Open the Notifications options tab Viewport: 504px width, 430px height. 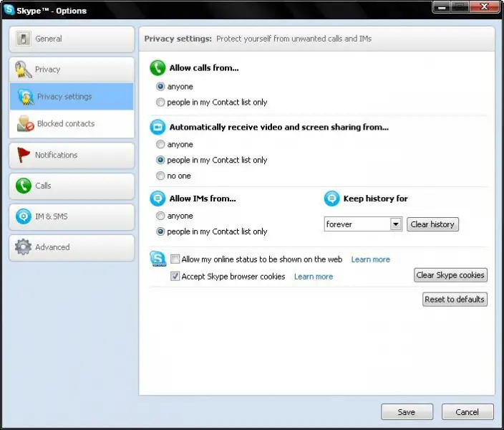[x=72, y=156]
